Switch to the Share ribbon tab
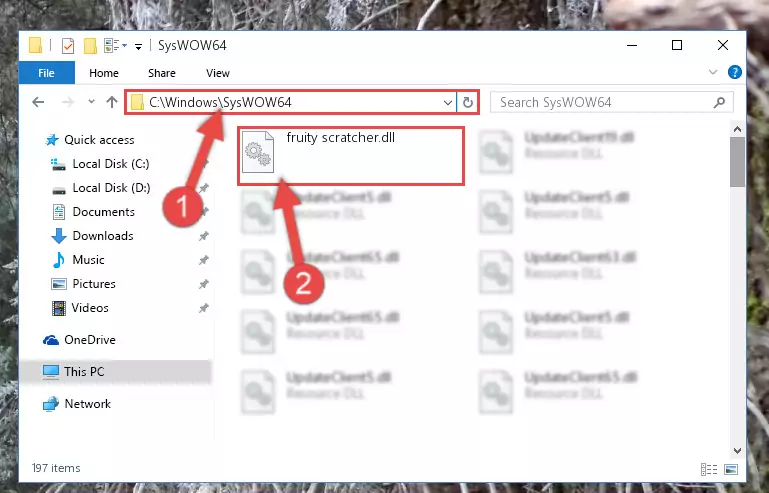This screenshot has width=769, height=493. (x=162, y=73)
